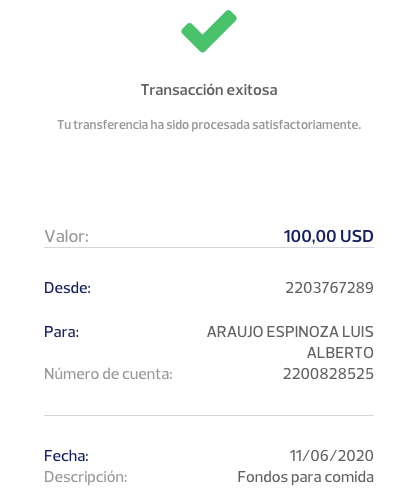Click the Valor label

(x=67, y=236)
